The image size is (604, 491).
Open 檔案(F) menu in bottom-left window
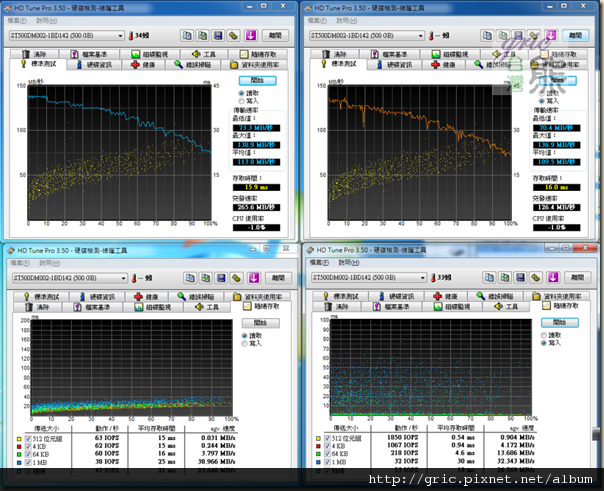(x=20, y=263)
